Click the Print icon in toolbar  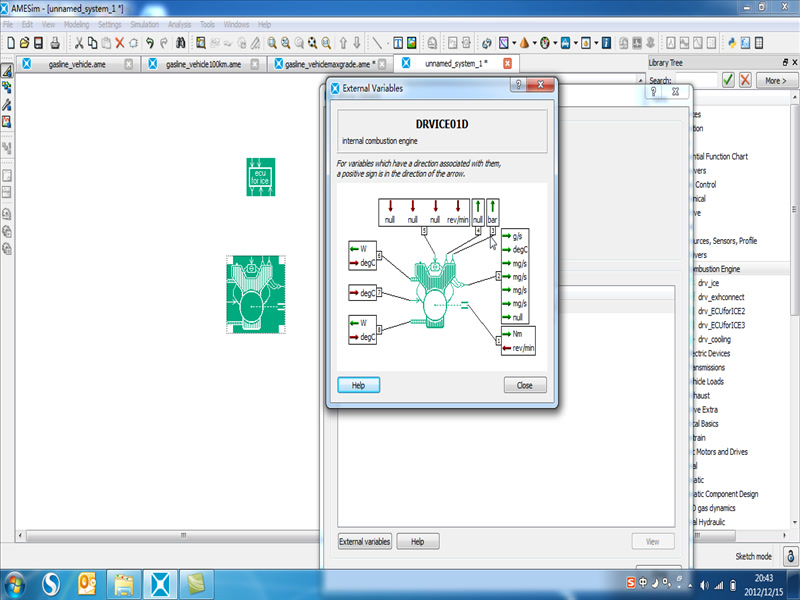pyautogui.click(x=56, y=43)
